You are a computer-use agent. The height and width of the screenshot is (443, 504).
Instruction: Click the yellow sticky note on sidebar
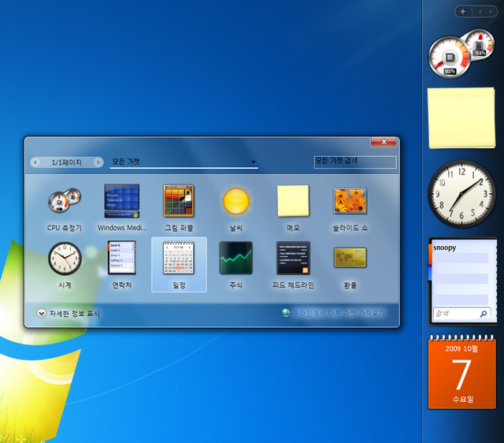pos(461,118)
